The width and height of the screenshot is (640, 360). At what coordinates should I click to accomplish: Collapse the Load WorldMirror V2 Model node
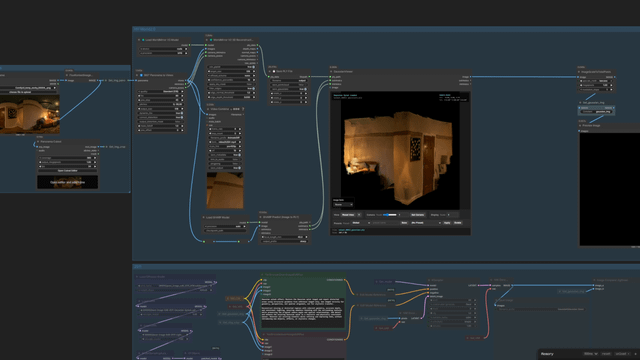139,40
